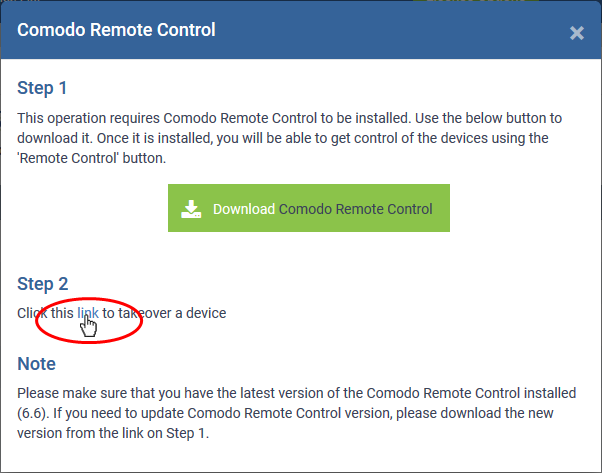
Task: Select the 'Step 2' heading
Action: (x=42, y=285)
